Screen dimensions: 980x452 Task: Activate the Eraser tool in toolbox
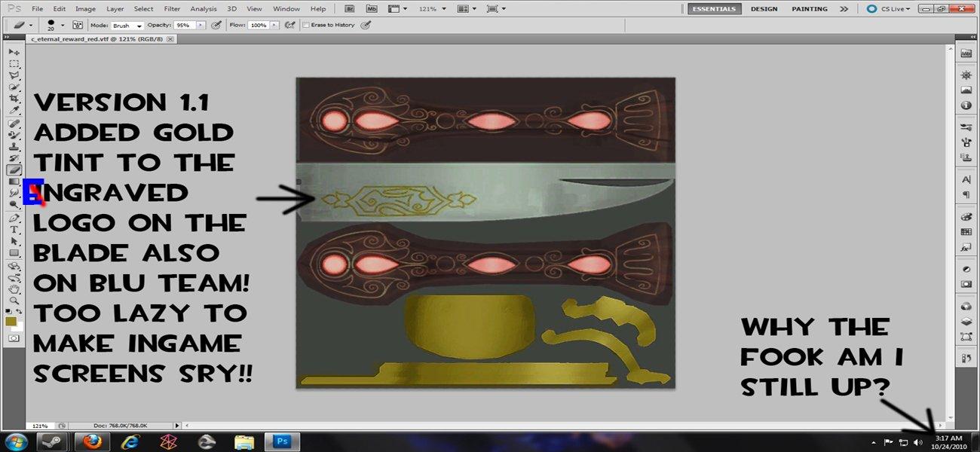14,169
